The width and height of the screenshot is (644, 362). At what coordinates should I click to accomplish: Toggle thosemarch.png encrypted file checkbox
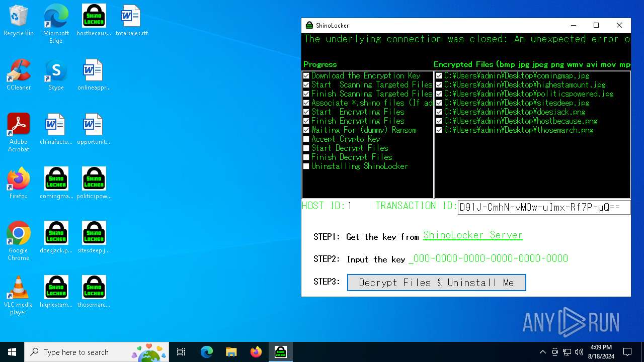click(439, 130)
